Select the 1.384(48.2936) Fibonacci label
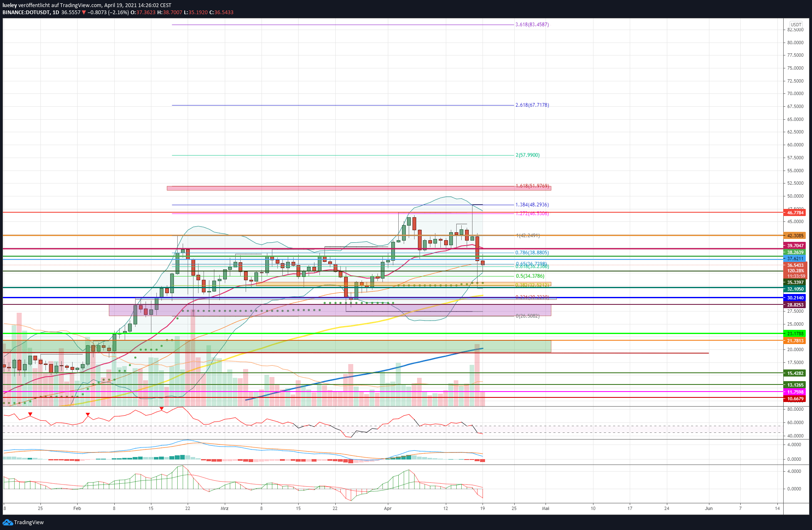812x530 pixels. pyautogui.click(x=532, y=205)
